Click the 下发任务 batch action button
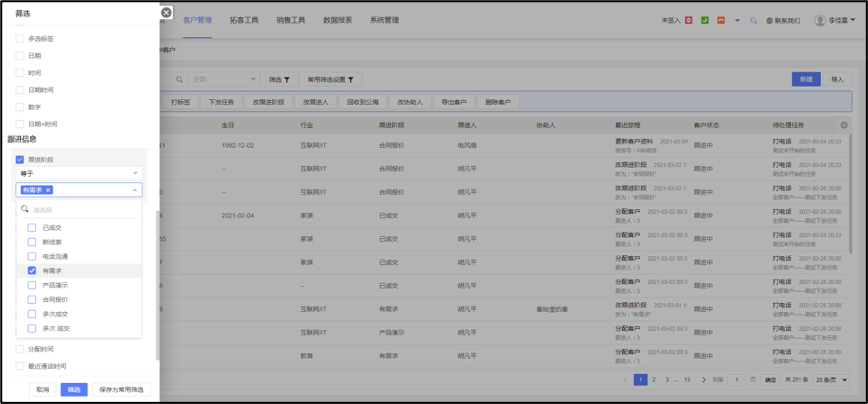Image resolution: width=868 pixels, height=404 pixels. [221, 102]
